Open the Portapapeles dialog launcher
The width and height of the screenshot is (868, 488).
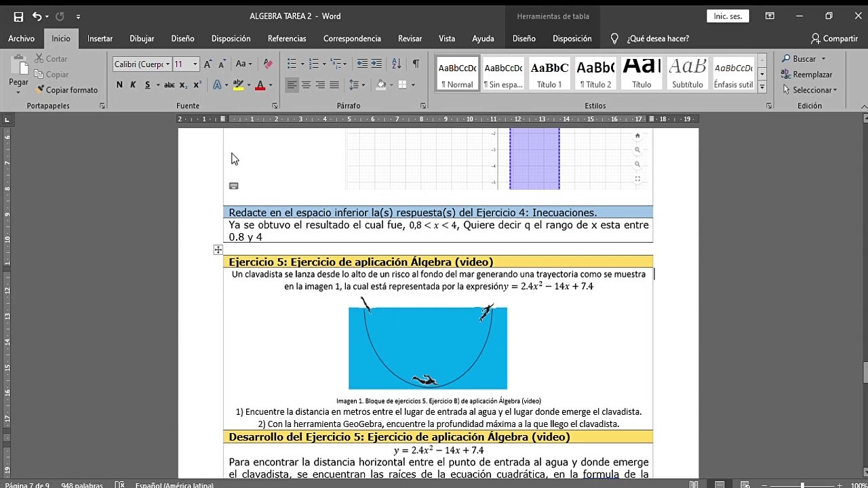[x=102, y=106]
